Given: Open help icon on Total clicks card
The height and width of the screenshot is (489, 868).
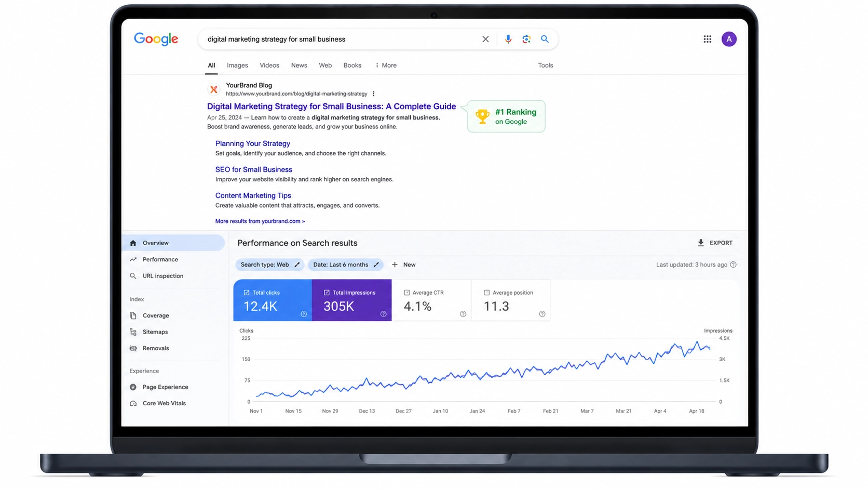Looking at the screenshot, I should point(304,314).
